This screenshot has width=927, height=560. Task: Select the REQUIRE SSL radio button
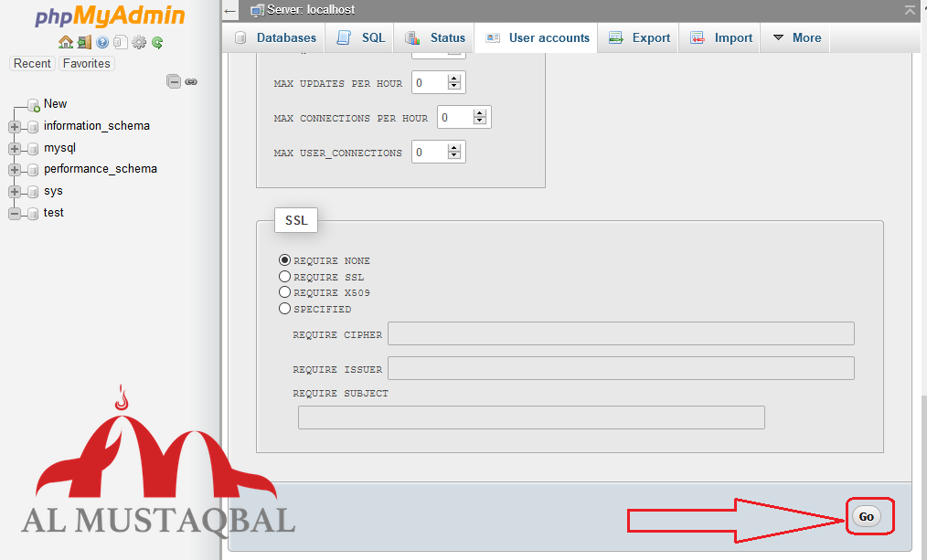coord(284,276)
